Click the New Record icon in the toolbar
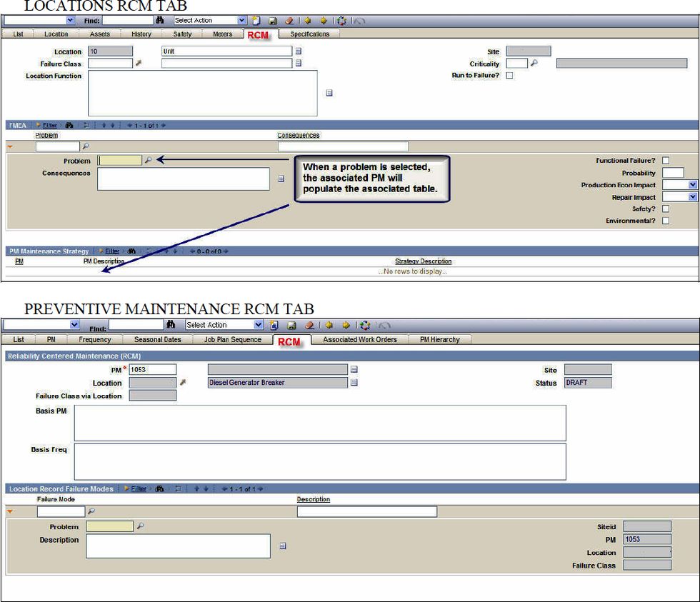 [x=256, y=21]
